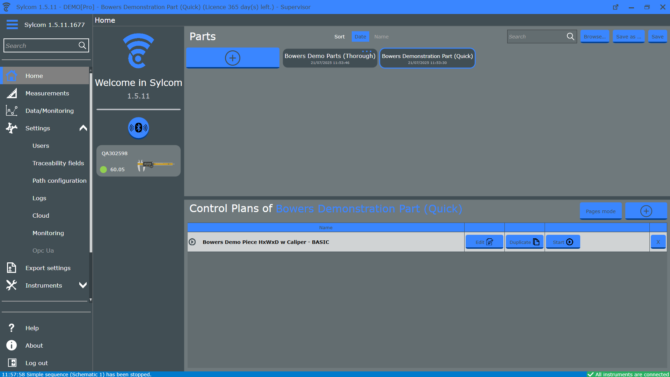Viewport: 670px width, 377px height.
Task: Click the Log out icon
Action: [12, 363]
